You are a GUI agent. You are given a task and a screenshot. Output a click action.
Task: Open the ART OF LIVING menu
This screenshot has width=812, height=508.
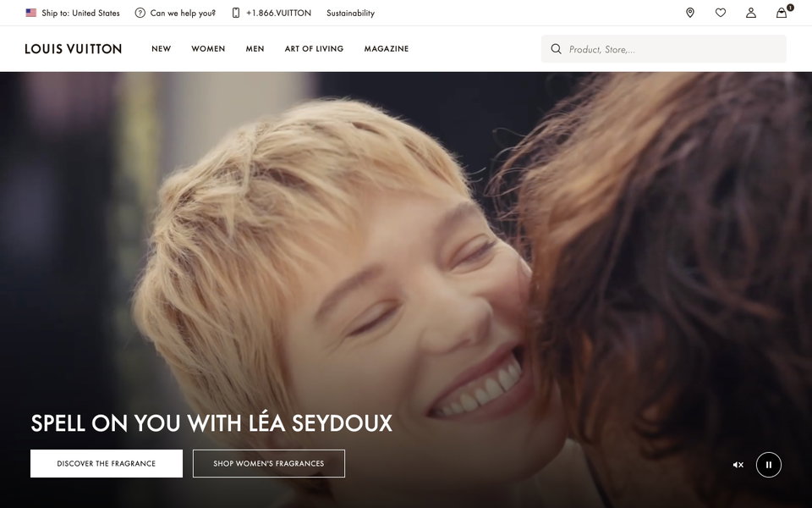pyautogui.click(x=314, y=49)
